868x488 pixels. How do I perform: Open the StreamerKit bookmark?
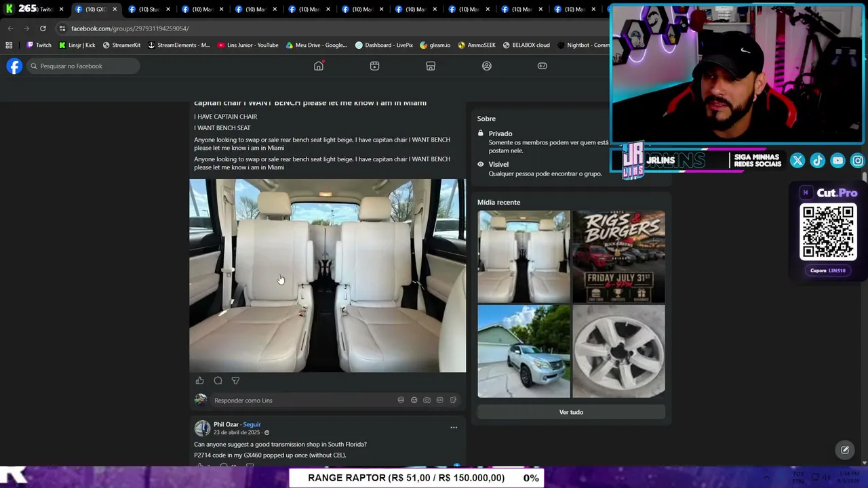coord(121,45)
